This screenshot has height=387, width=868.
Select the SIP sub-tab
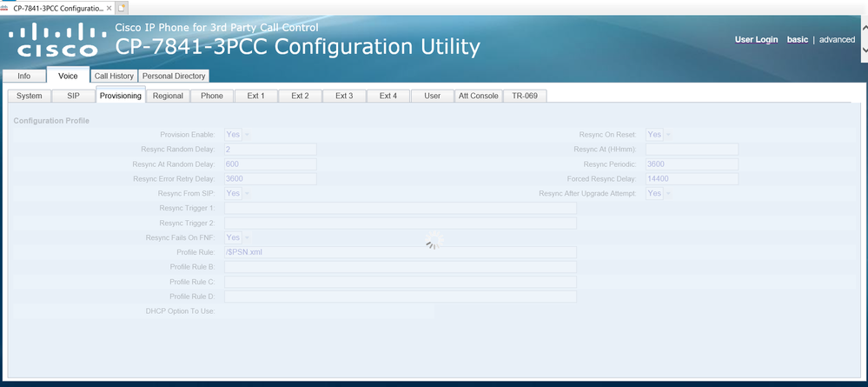[x=73, y=96]
